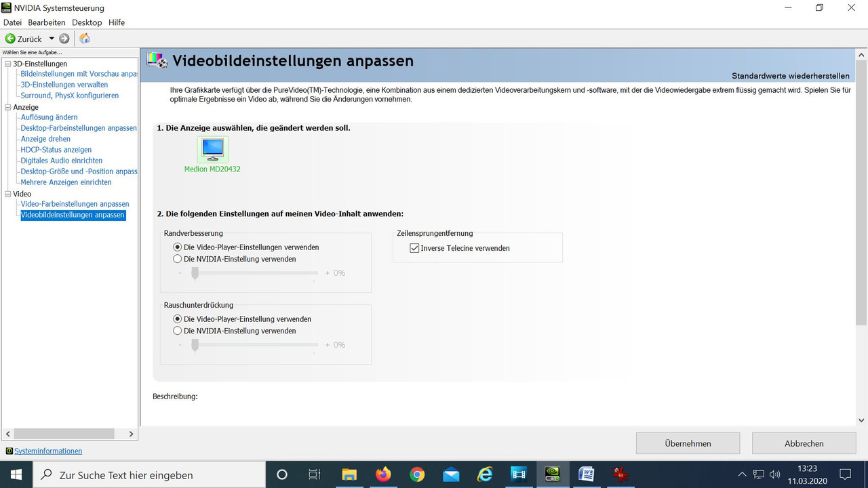This screenshot has height=488, width=868.
Task: Collapse the Anzeige tree node
Action: tap(7, 107)
